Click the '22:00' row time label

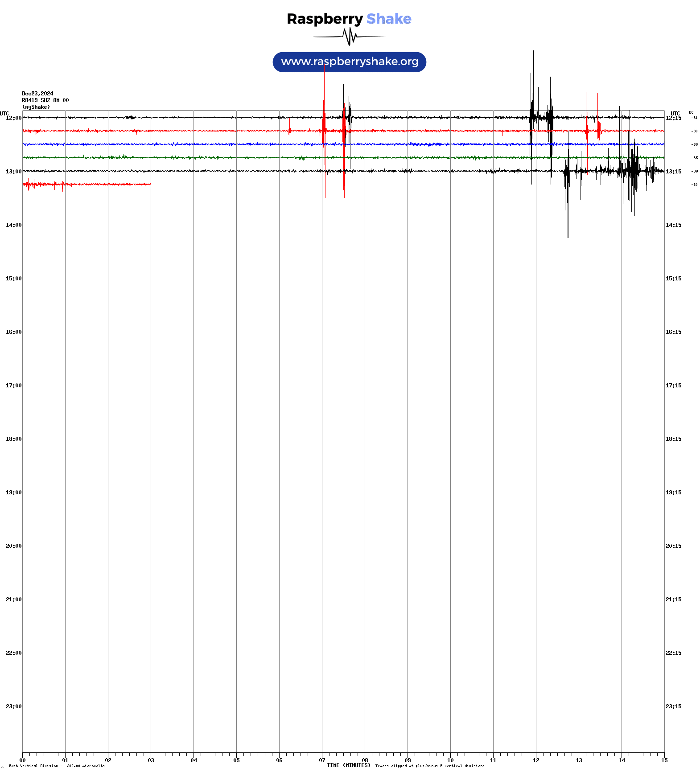pyautogui.click(x=14, y=653)
